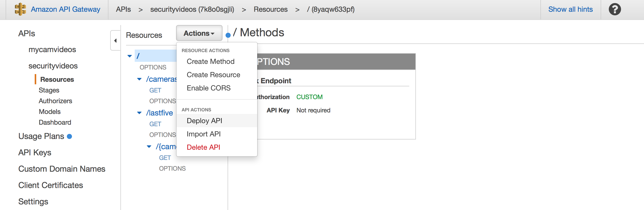644x210 pixels.
Task: Click the Not required API Key value
Action: click(x=313, y=110)
